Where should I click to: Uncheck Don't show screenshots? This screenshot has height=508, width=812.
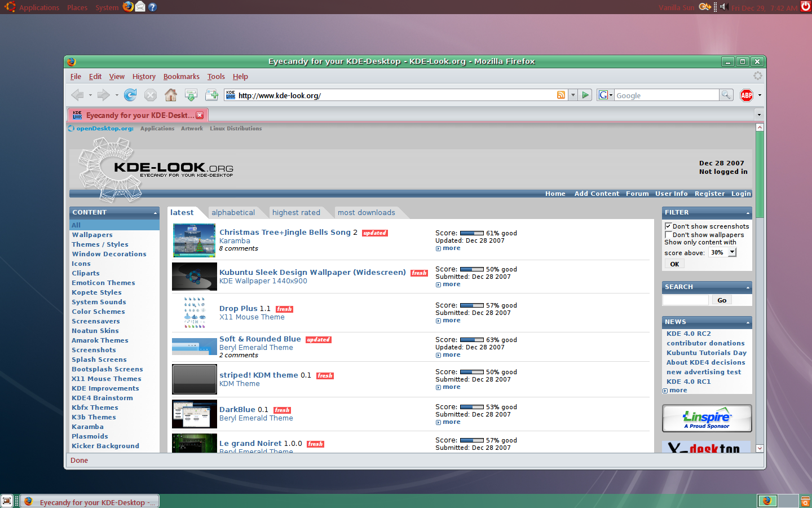(668, 226)
